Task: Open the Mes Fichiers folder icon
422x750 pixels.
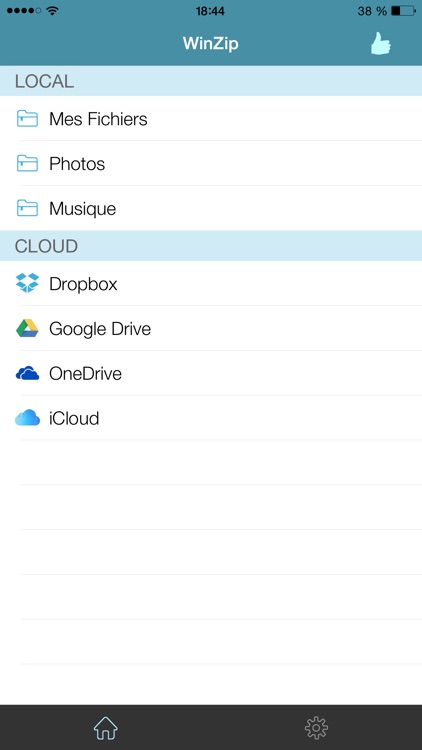Action: click(27, 118)
